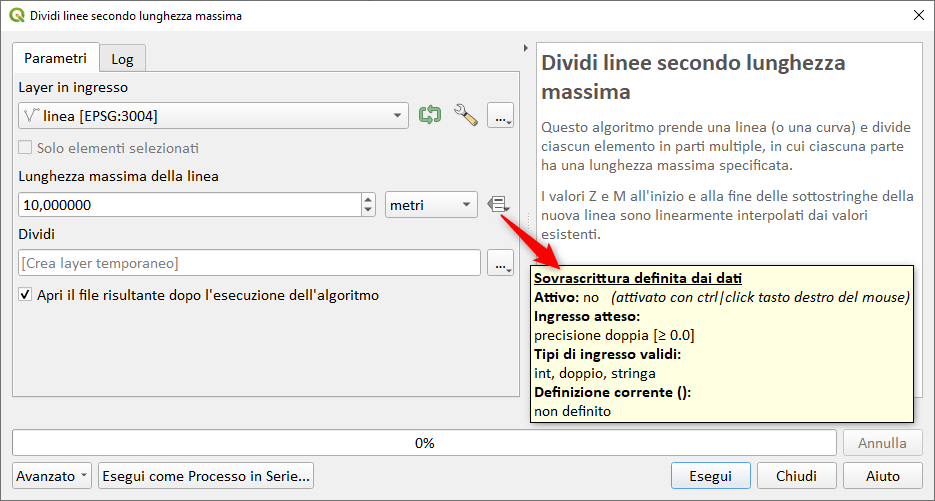Click the output browse ellipsis button

500,264
